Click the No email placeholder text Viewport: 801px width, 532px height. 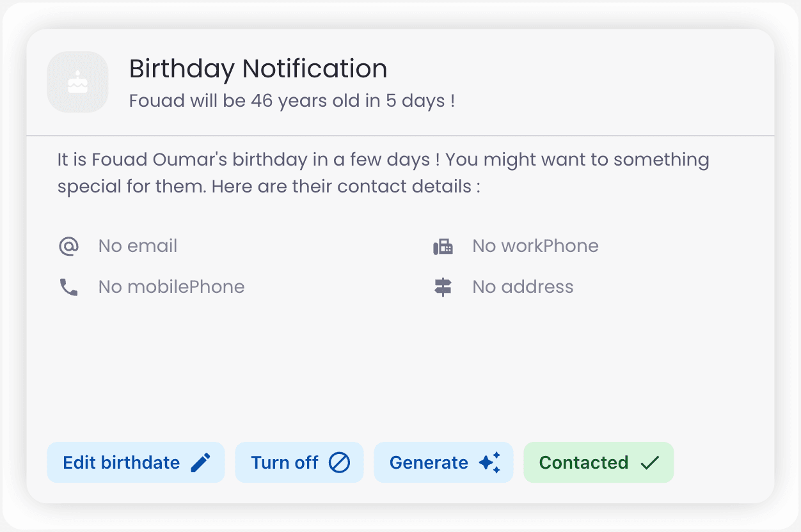point(138,246)
